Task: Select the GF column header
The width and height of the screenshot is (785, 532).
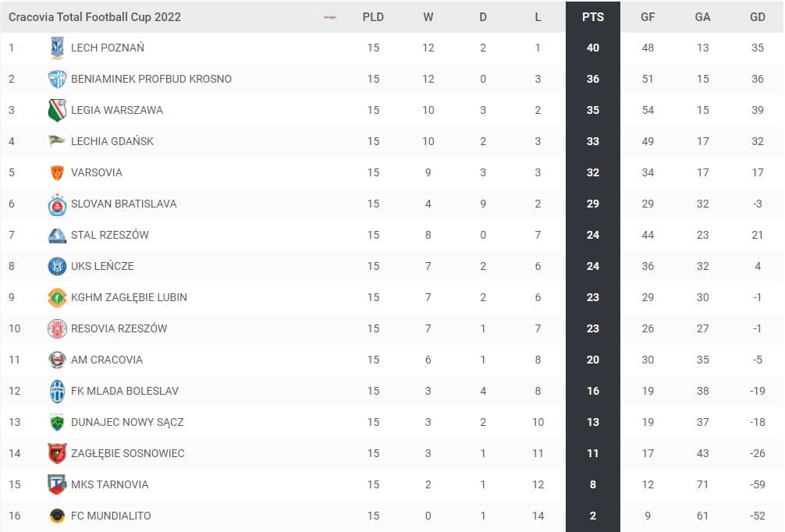Action: (648, 17)
